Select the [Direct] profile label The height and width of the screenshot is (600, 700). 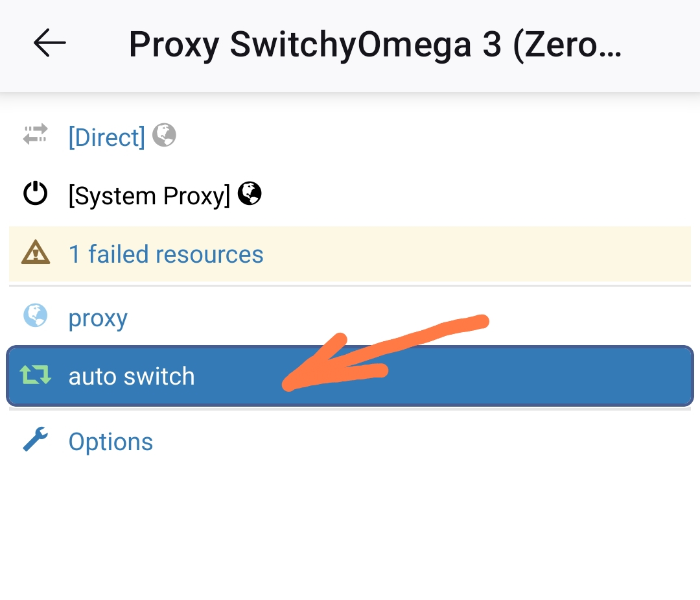[107, 137]
